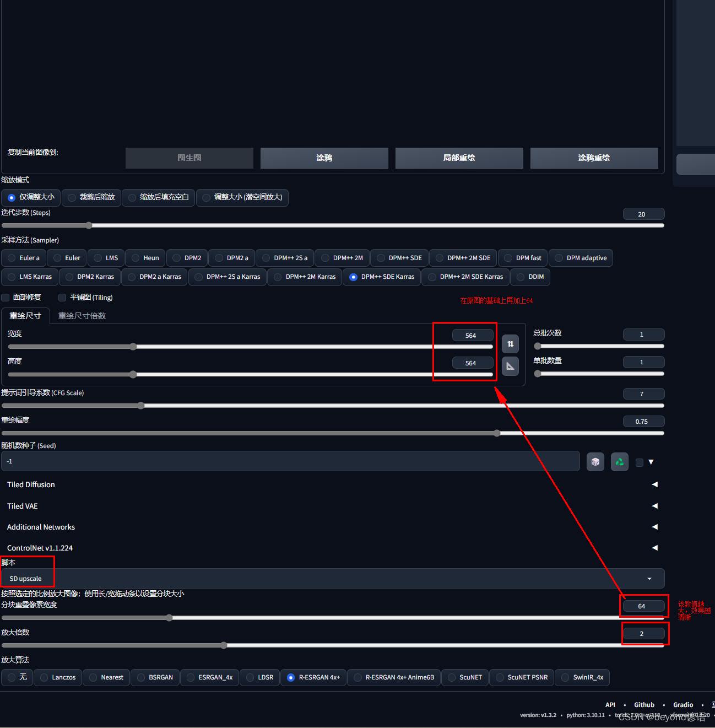This screenshot has width=715, height=728.
Task: Click the Steps value field 20
Action: point(643,214)
